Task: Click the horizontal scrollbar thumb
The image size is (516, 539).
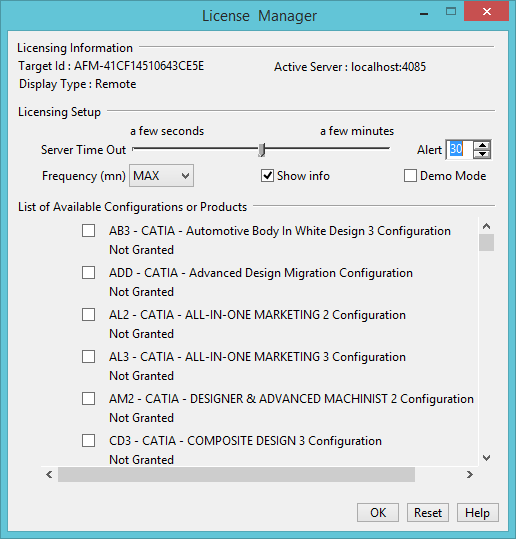Action: 237,475
